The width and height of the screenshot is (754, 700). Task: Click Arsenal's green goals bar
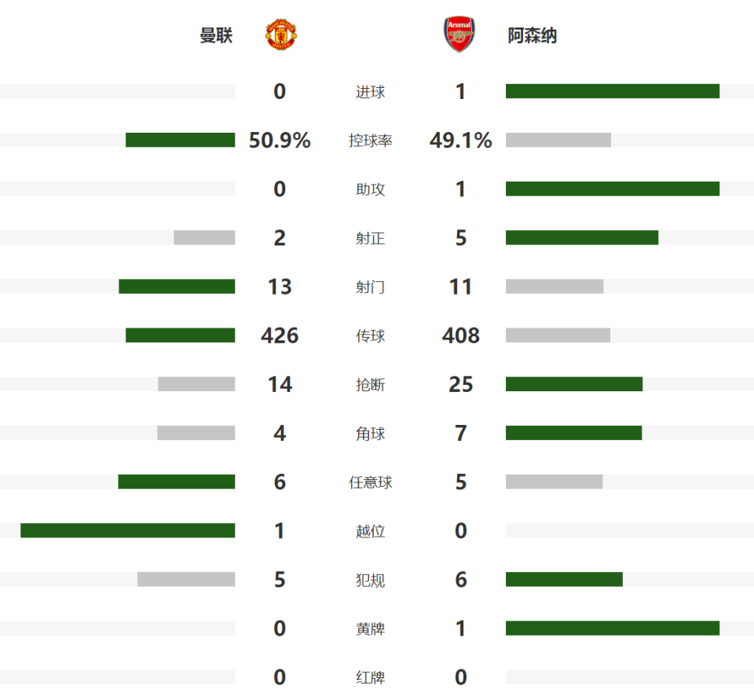coord(612,91)
